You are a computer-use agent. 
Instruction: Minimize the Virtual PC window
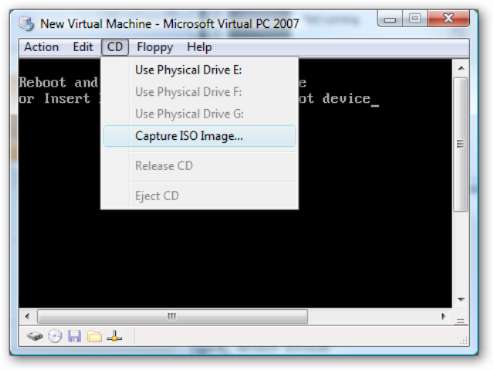coord(390,19)
